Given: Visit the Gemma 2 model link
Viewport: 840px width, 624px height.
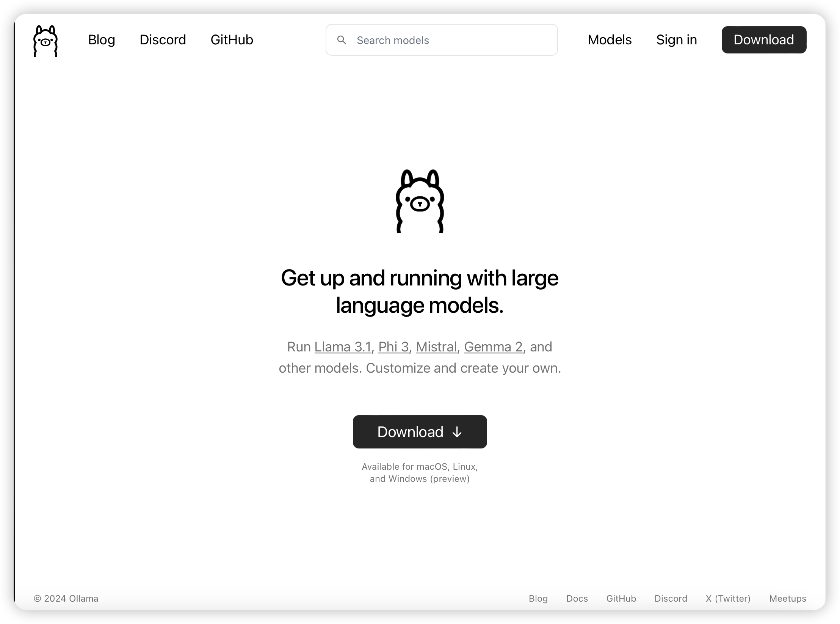Looking at the screenshot, I should click(x=493, y=347).
